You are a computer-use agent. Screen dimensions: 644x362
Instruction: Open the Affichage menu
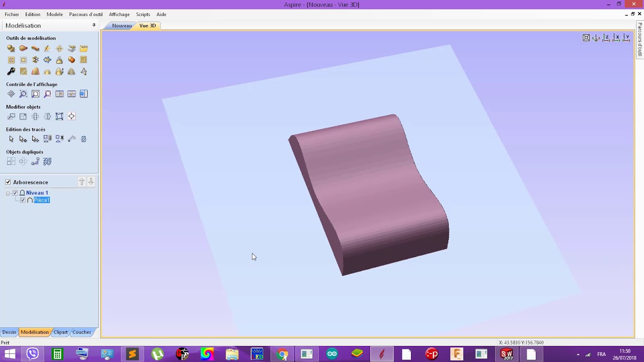(119, 14)
